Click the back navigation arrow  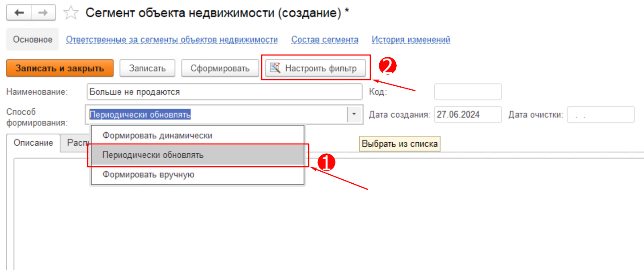(x=19, y=13)
